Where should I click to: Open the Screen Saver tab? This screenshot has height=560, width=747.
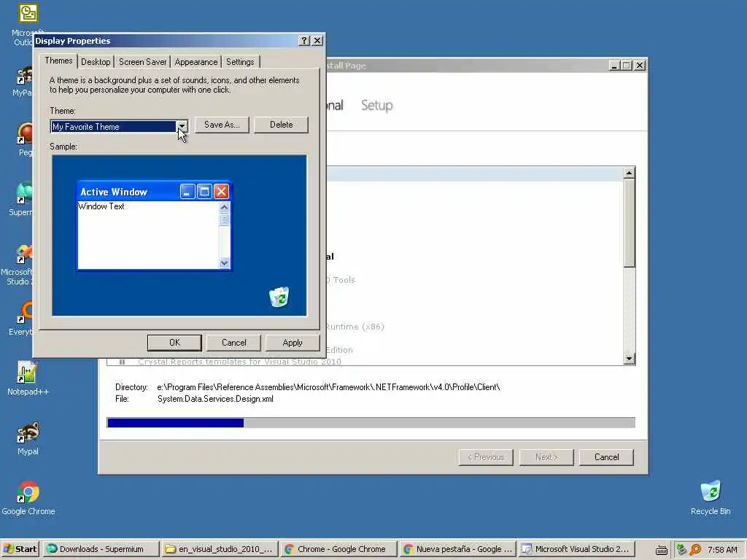(142, 62)
